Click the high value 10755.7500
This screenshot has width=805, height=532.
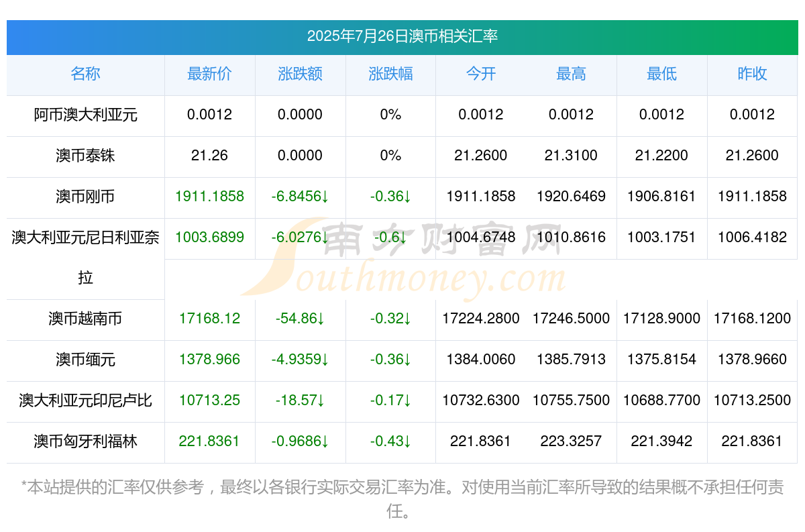click(x=571, y=401)
